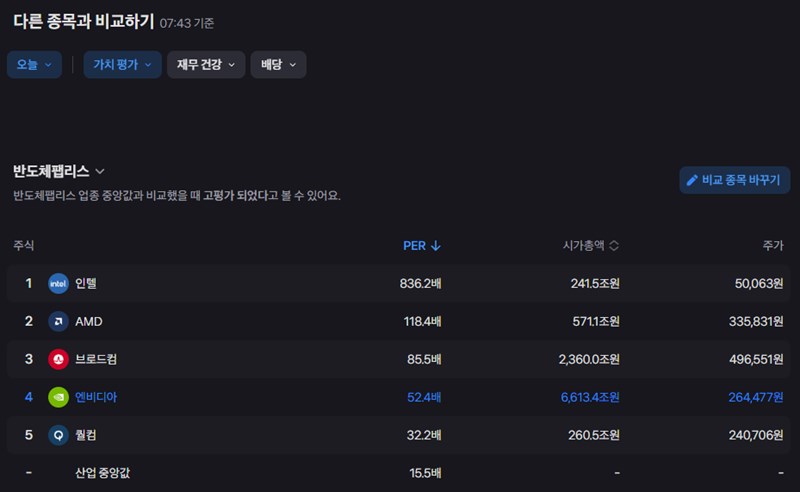800x492 pixels.
Task: Click the Nvidia (엔비디아) logo icon
Action: 58,397
